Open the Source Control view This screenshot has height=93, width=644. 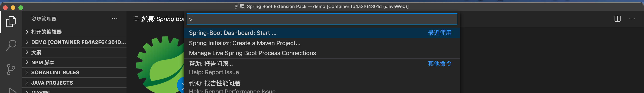pos(11,69)
